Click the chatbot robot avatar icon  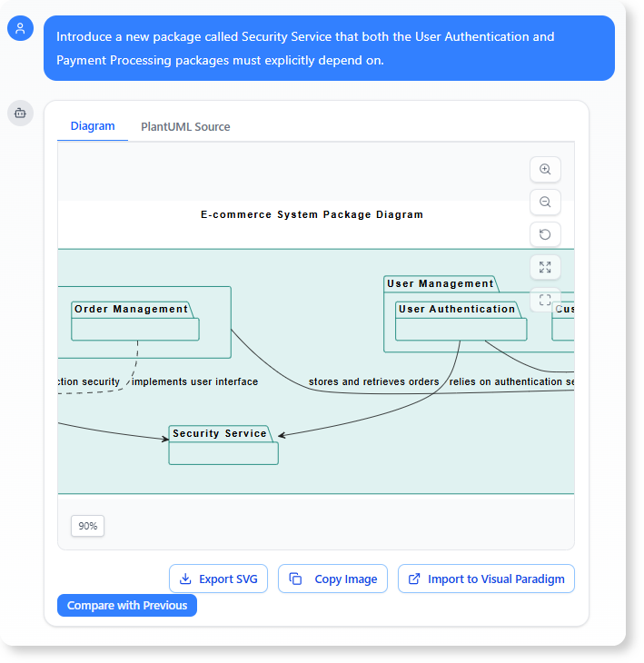click(20, 114)
